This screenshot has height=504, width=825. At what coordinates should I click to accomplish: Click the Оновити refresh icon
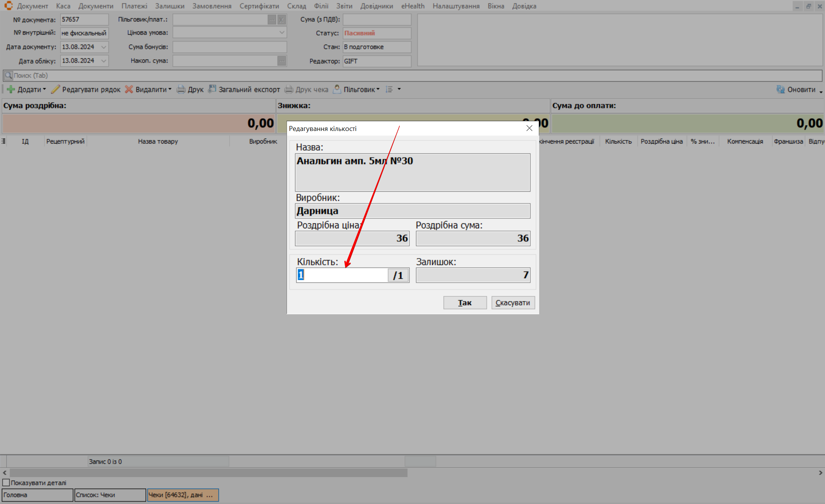pyautogui.click(x=780, y=89)
